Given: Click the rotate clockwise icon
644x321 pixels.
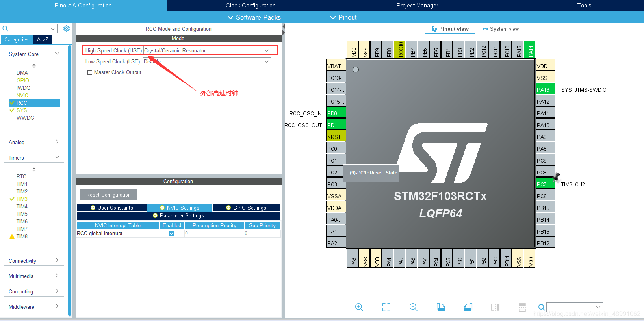Looking at the screenshot, I should point(441,307).
